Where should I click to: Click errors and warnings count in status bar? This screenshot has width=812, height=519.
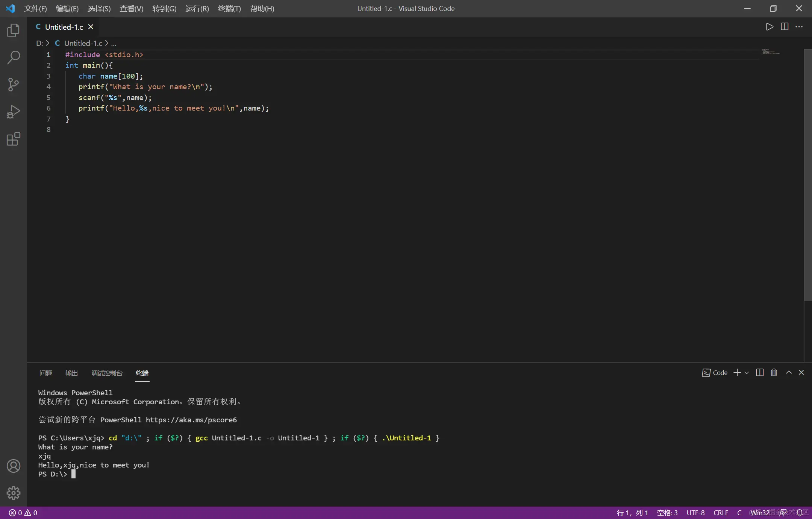click(23, 513)
